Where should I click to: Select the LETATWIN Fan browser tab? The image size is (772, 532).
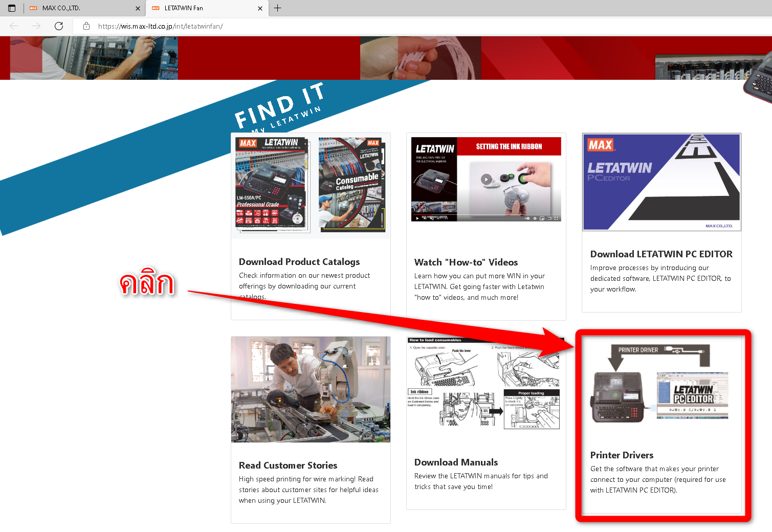tap(207, 8)
